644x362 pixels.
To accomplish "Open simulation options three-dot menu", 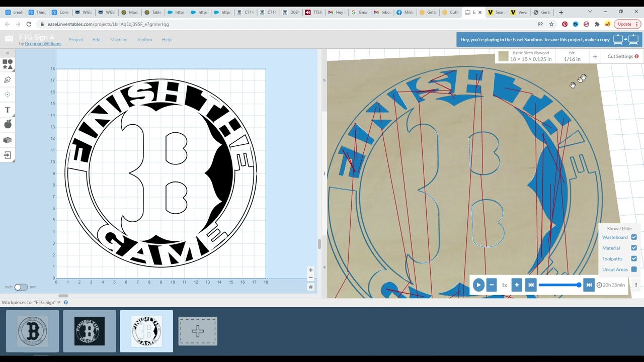I will pyautogui.click(x=636, y=285).
